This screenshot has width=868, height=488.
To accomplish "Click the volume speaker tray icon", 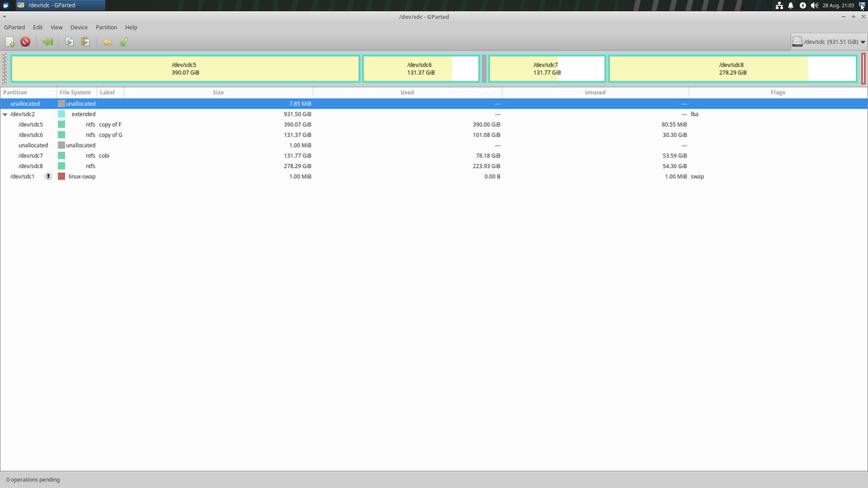I will tap(814, 5).
